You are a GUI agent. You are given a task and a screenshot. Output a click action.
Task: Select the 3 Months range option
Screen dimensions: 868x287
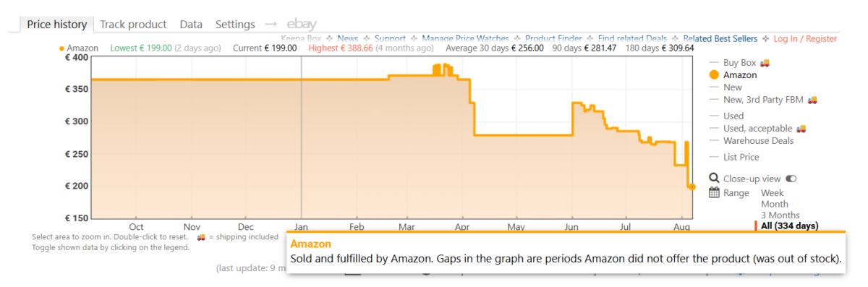click(x=780, y=215)
